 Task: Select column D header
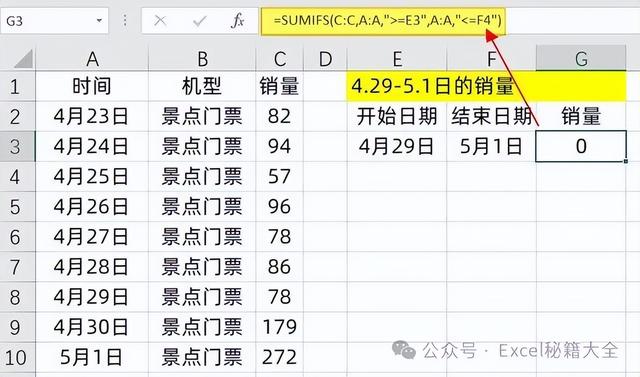click(x=325, y=59)
